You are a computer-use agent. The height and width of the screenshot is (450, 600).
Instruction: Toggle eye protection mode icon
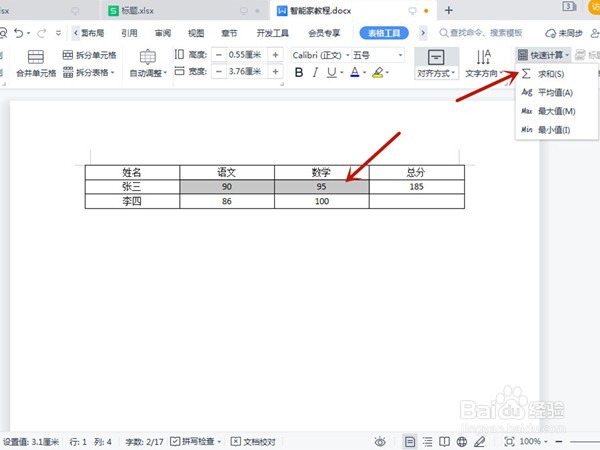[x=380, y=442]
